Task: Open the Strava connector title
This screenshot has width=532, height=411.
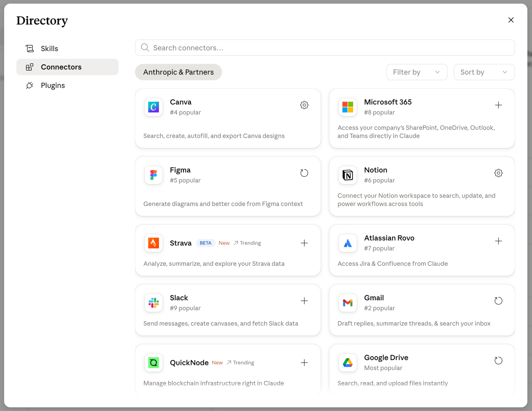Action: (x=181, y=243)
